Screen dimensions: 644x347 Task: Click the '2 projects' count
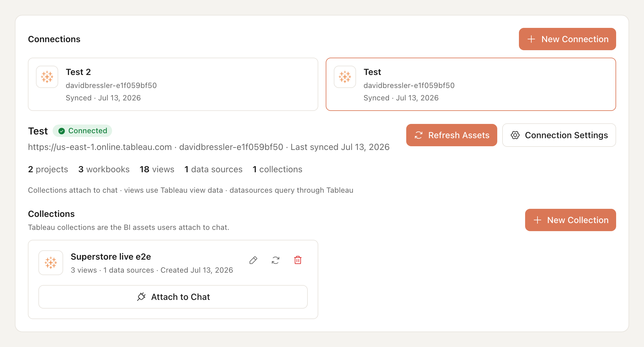tap(48, 169)
